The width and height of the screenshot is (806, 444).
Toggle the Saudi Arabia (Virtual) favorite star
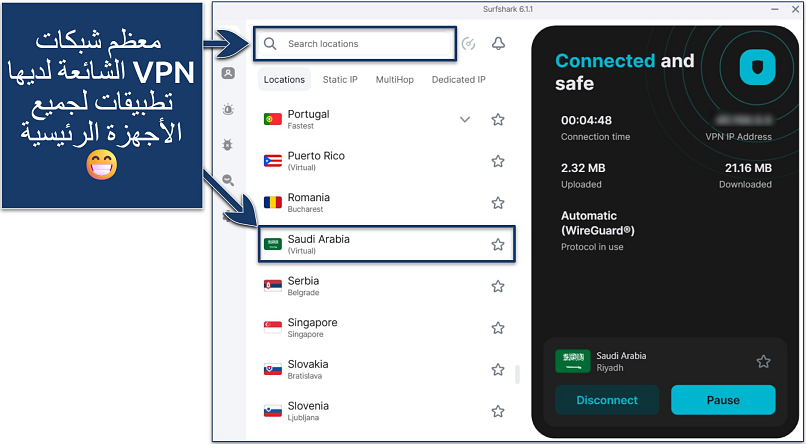pyautogui.click(x=498, y=245)
